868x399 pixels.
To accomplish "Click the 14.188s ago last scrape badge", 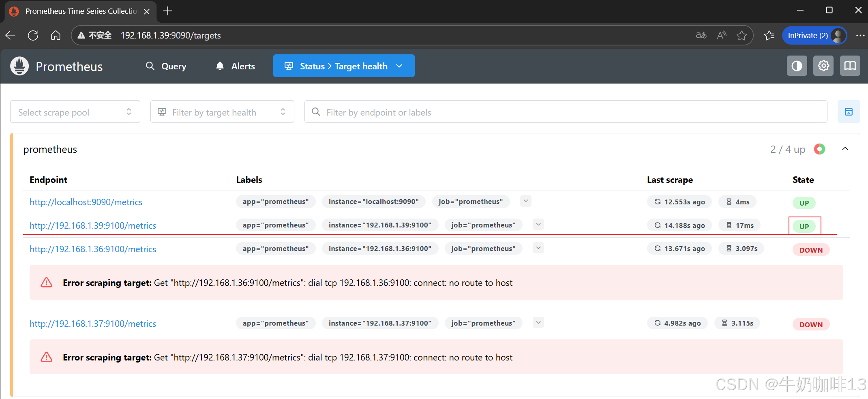I will pos(679,225).
